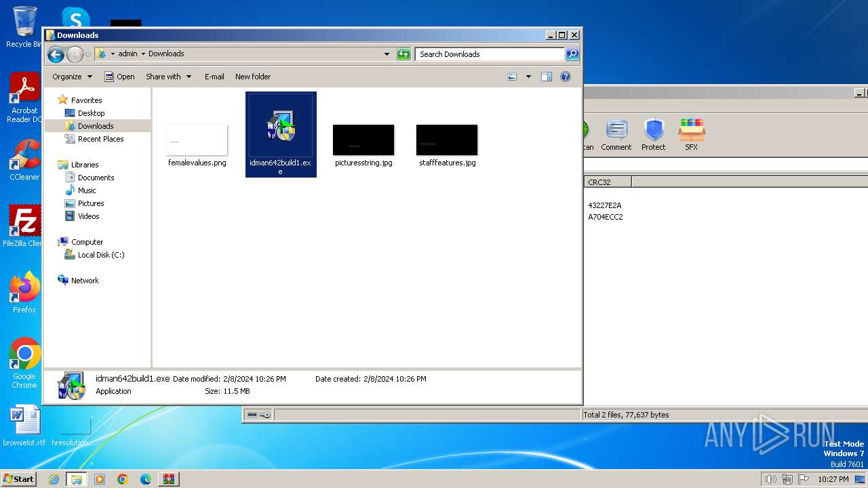The image size is (868, 488).
Task: Open the Internet Explorer taskbar icon
Action: click(54, 479)
